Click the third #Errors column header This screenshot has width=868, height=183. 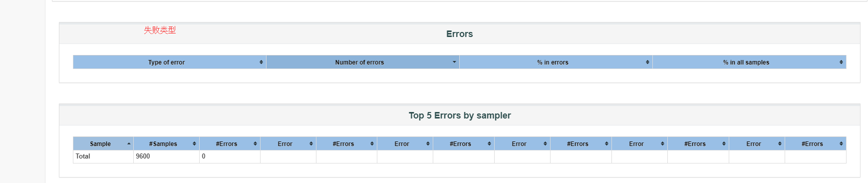(x=464, y=143)
